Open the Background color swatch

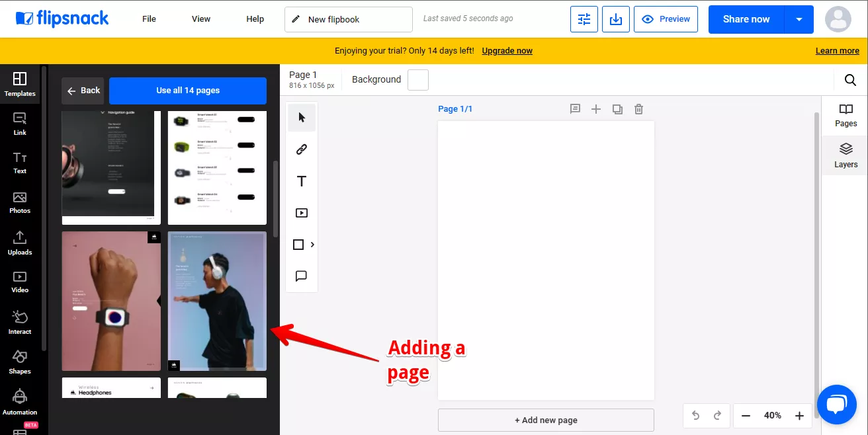418,80
